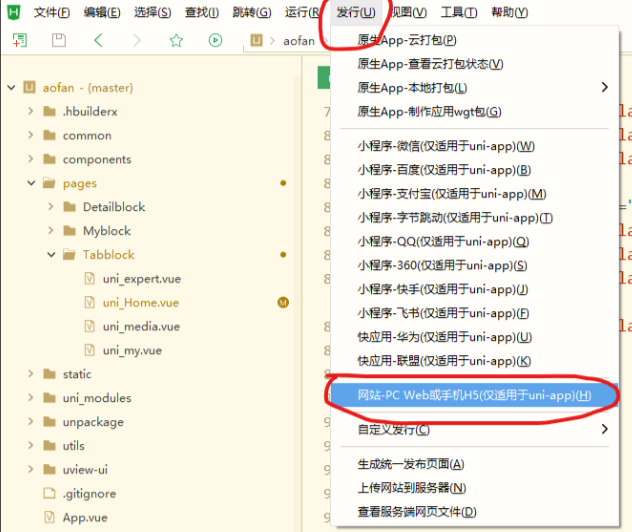Select 原生App-云打包(P)
This screenshot has height=532, width=632.
[x=474, y=40]
